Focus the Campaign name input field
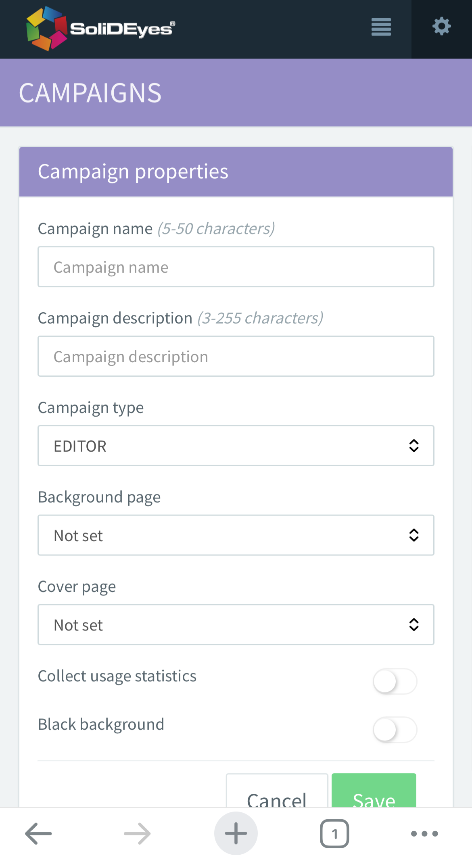 [236, 267]
